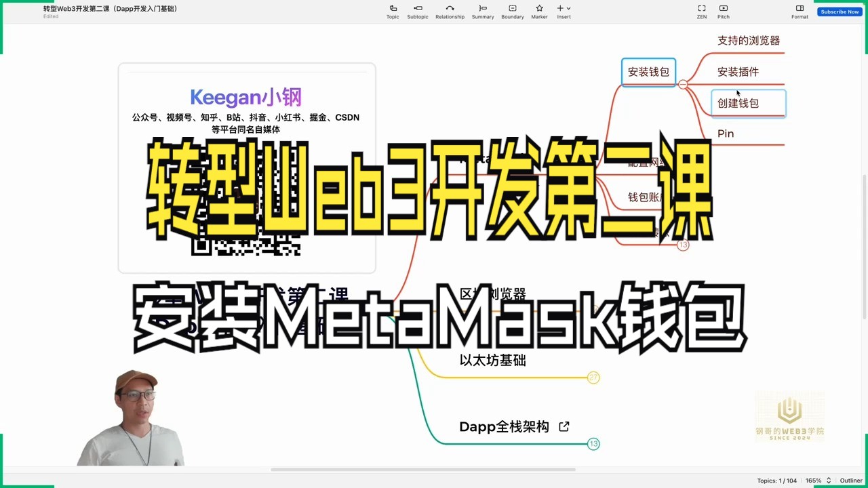
Task: Switch to ZEN mode
Action: click(702, 12)
